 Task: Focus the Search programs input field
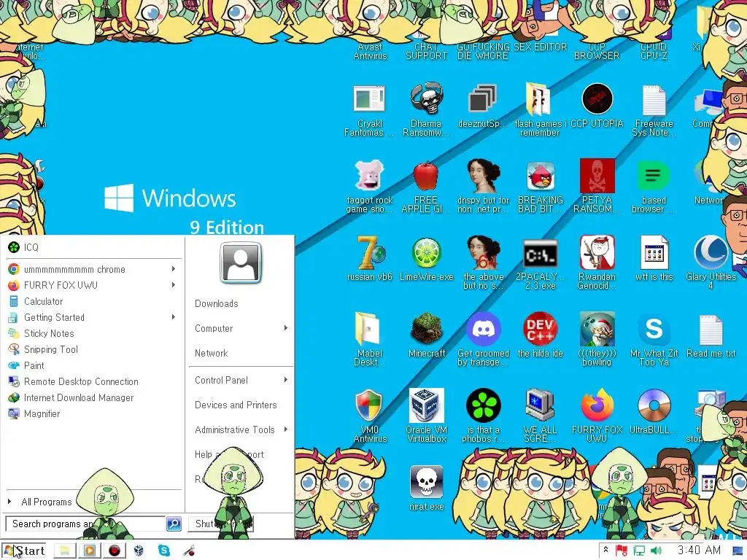pyautogui.click(x=86, y=524)
